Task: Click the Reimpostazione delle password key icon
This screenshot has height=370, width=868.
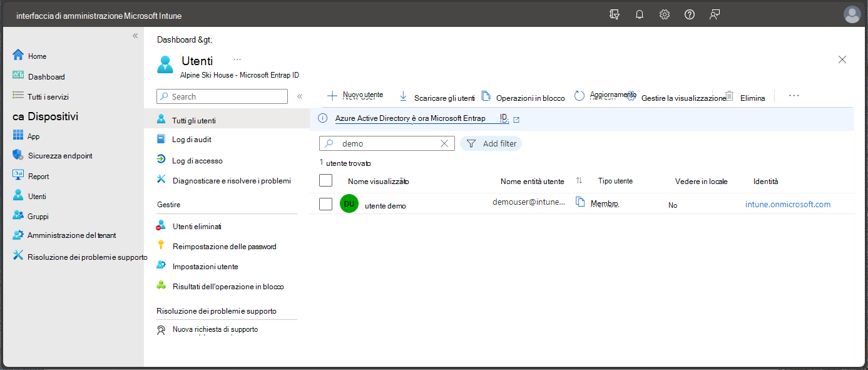Action: tap(161, 245)
